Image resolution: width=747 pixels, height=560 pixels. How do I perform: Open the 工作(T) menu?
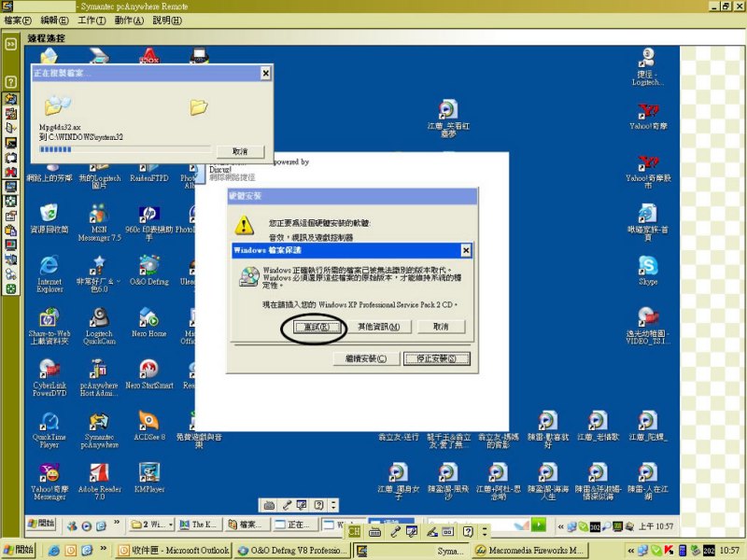point(92,21)
